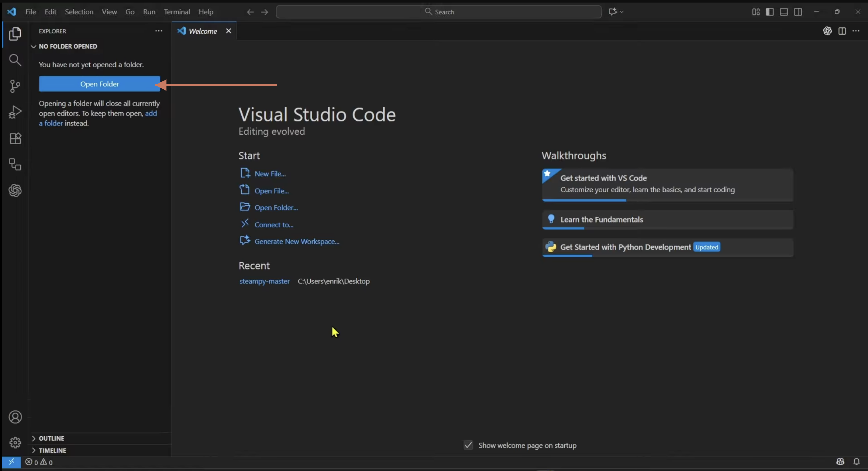This screenshot has height=471, width=868.
Task: Split the editor to the right
Action: 842,31
